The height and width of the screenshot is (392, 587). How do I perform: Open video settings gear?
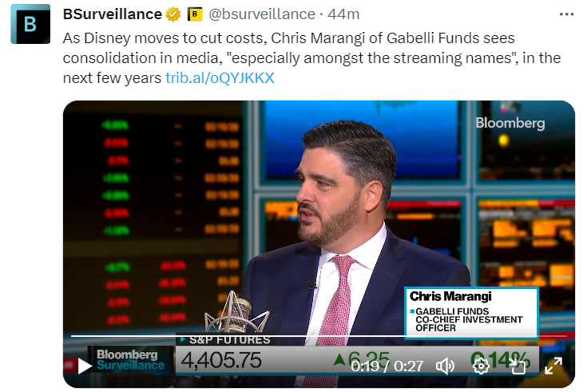click(x=481, y=366)
